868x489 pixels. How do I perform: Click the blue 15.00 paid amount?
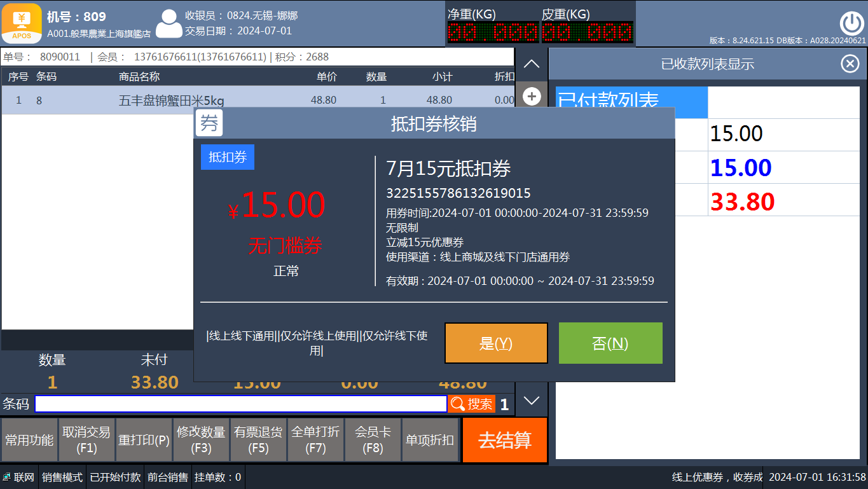click(x=741, y=168)
